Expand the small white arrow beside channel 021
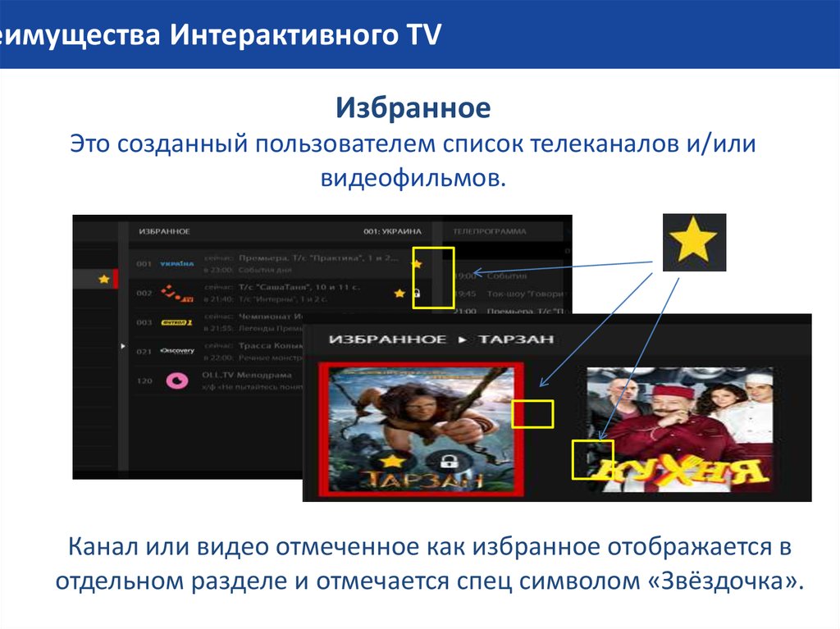 pos(123,347)
